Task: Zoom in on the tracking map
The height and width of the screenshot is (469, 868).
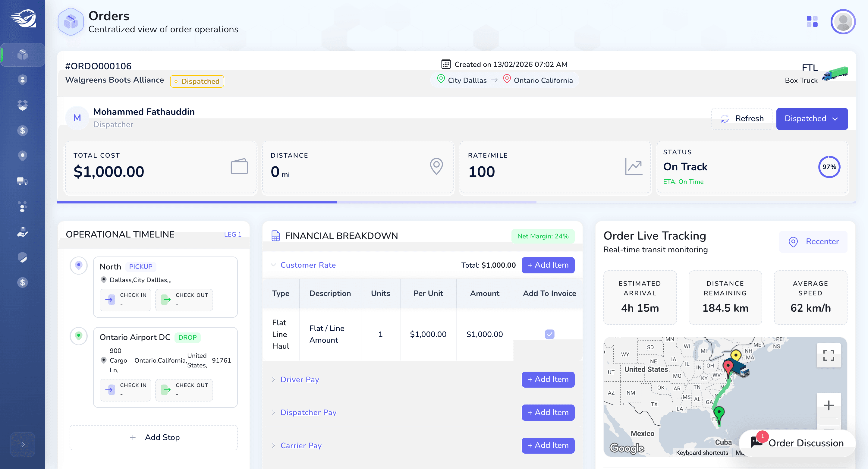Action: click(829, 405)
